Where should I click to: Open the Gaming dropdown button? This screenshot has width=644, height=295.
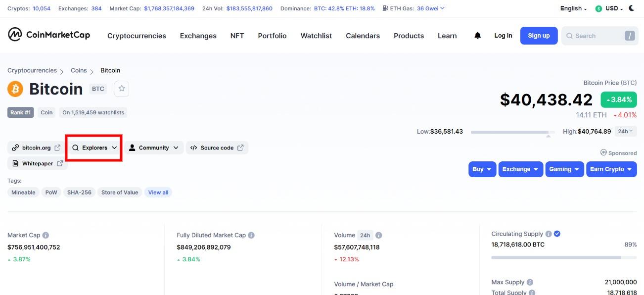pos(564,169)
